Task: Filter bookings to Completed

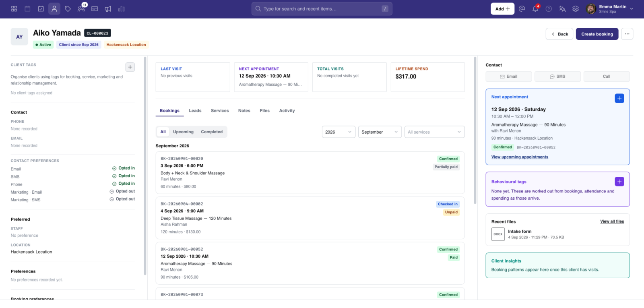Action: [212, 132]
